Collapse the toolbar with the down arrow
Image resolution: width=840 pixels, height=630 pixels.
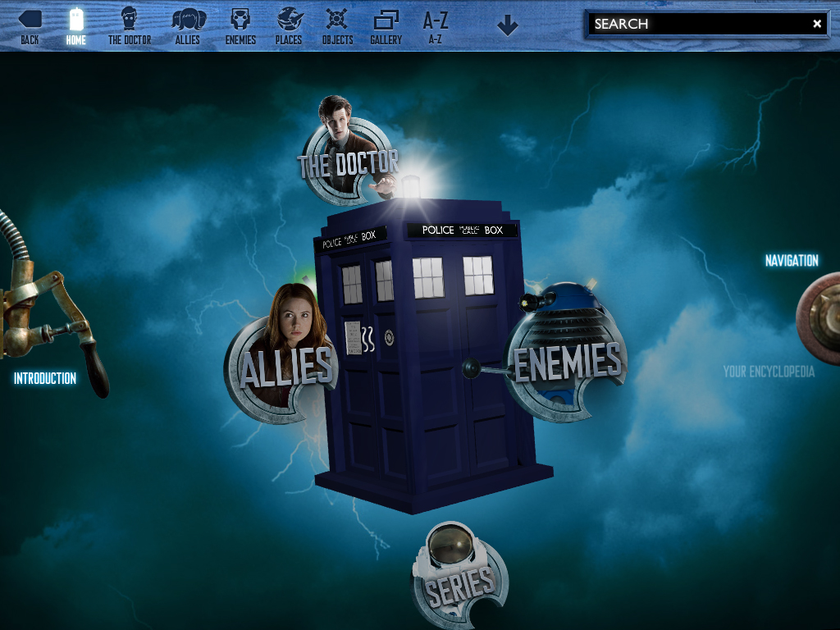[507, 25]
